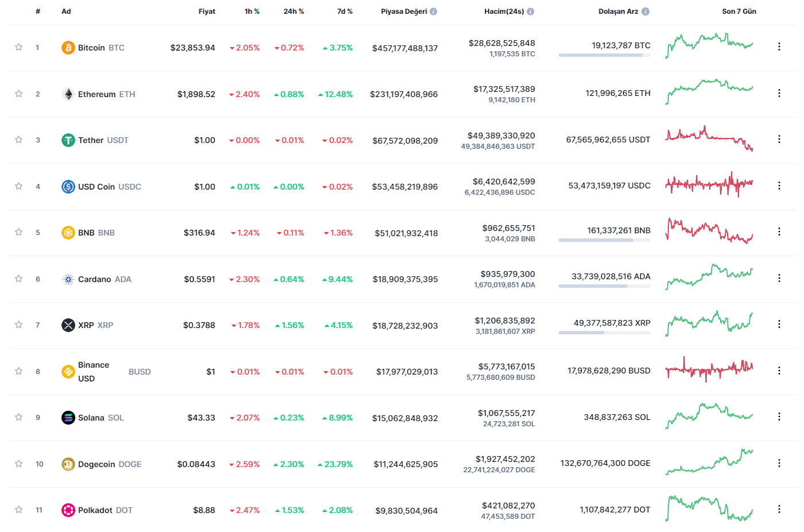Select the Solana SOL logo icon

pos(68,418)
